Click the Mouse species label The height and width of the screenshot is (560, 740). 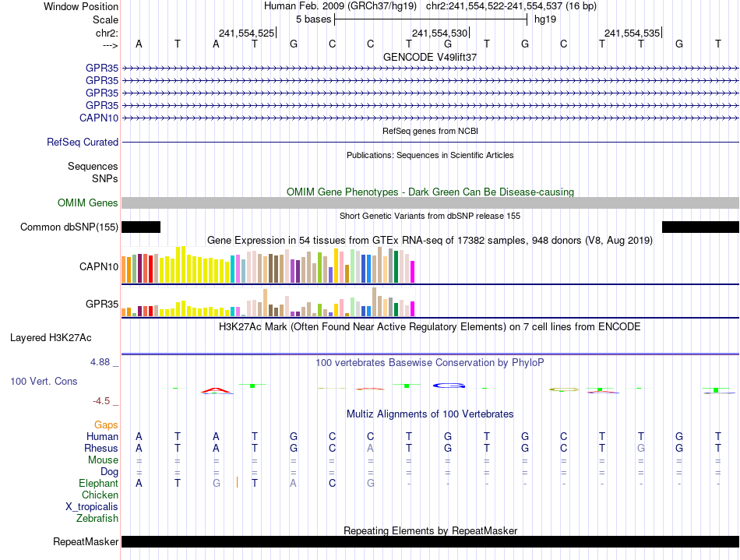(103, 460)
